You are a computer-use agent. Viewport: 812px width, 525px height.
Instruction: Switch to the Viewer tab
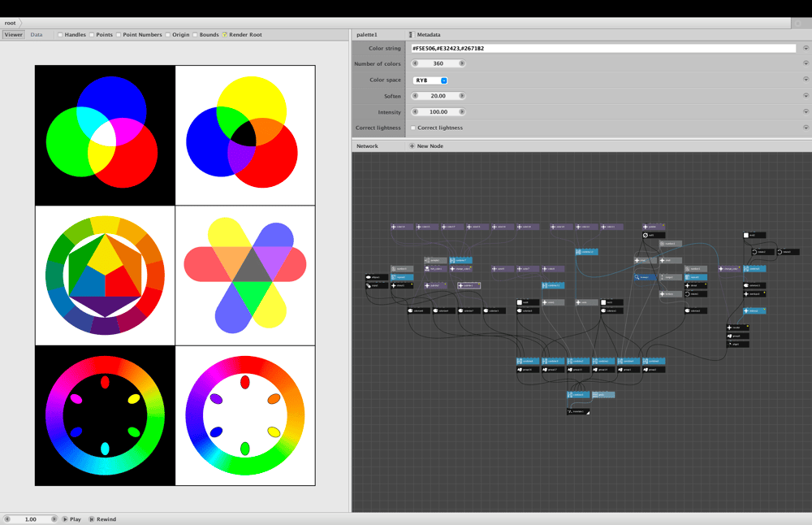tap(14, 35)
